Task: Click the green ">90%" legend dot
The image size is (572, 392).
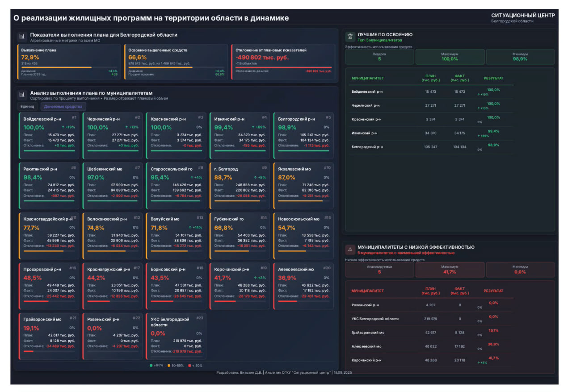Action: pyautogui.click(x=151, y=365)
